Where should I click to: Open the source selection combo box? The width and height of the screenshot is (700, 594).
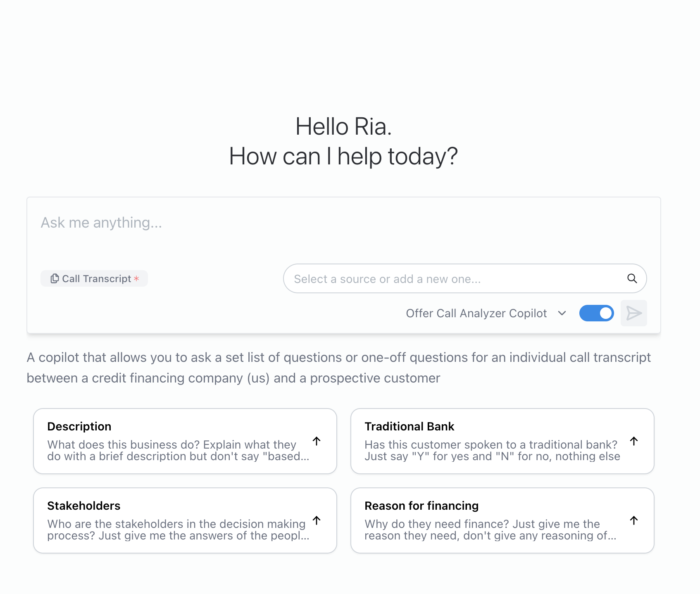click(455, 278)
